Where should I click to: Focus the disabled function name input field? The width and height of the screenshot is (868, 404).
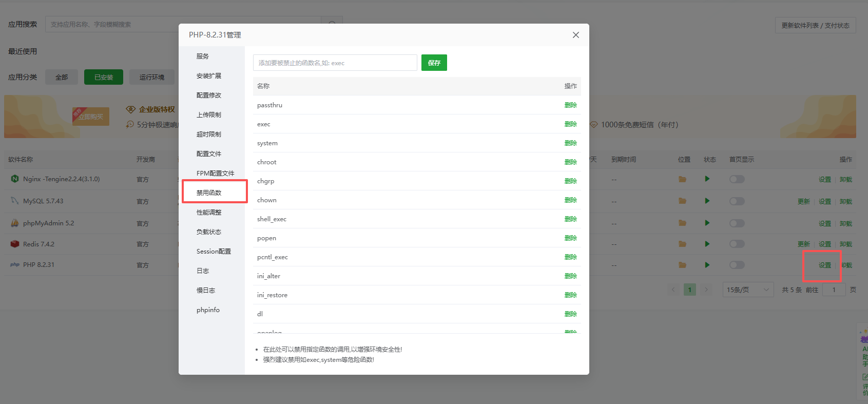pos(335,63)
